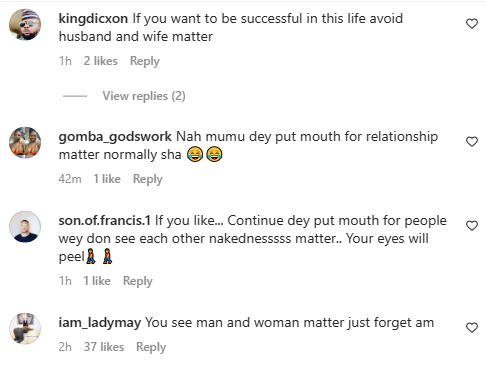
Task: Visit the son.of.francis.1 username link
Action: coord(105,221)
